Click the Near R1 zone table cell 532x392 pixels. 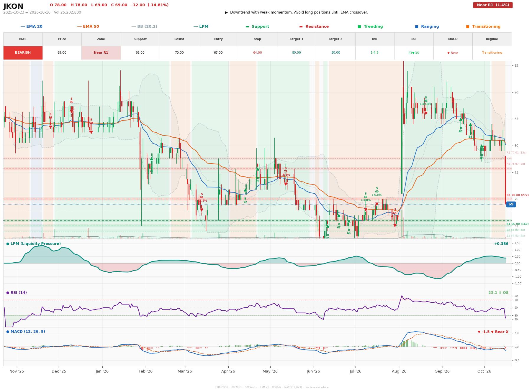pyautogui.click(x=101, y=53)
